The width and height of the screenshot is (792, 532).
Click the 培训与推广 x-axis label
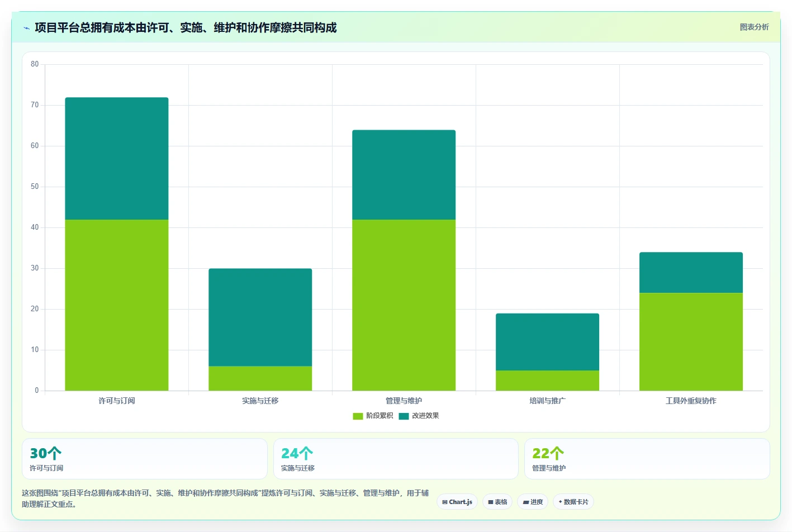tap(548, 401)
